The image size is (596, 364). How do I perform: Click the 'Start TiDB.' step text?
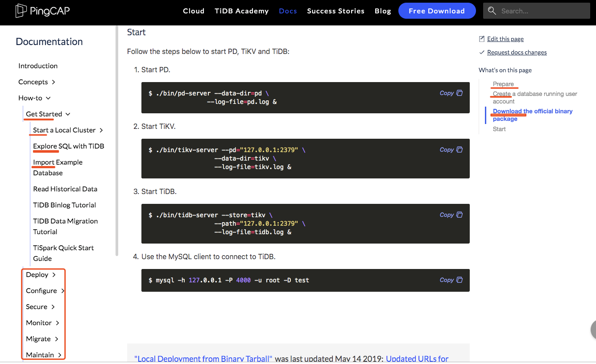click(159, 192)
